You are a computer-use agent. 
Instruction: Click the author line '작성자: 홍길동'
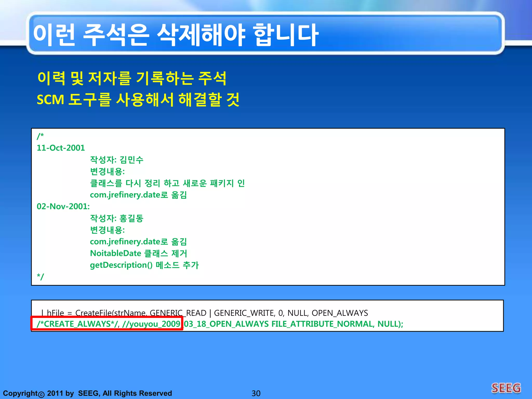[117, 218]
